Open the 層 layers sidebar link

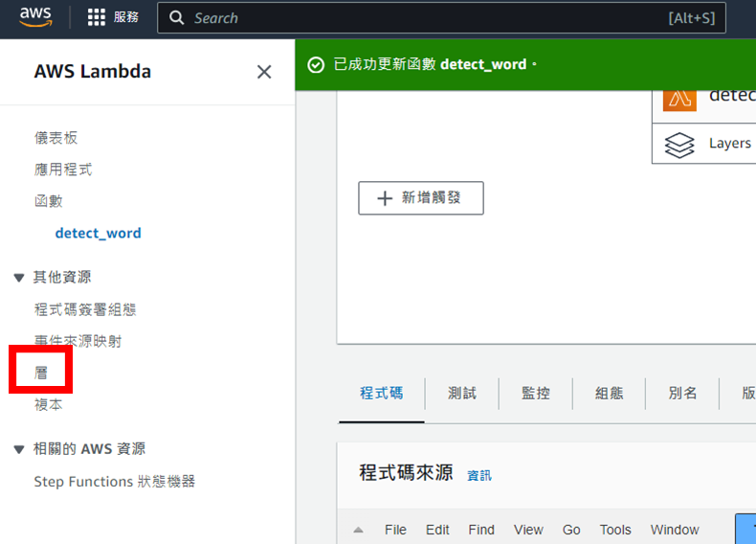pos(41,373)
